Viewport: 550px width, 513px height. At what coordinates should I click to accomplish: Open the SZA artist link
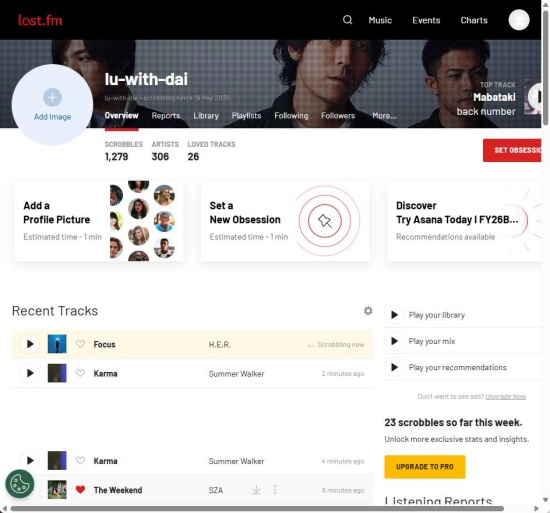pyautogui.click(x=216, y=490)
